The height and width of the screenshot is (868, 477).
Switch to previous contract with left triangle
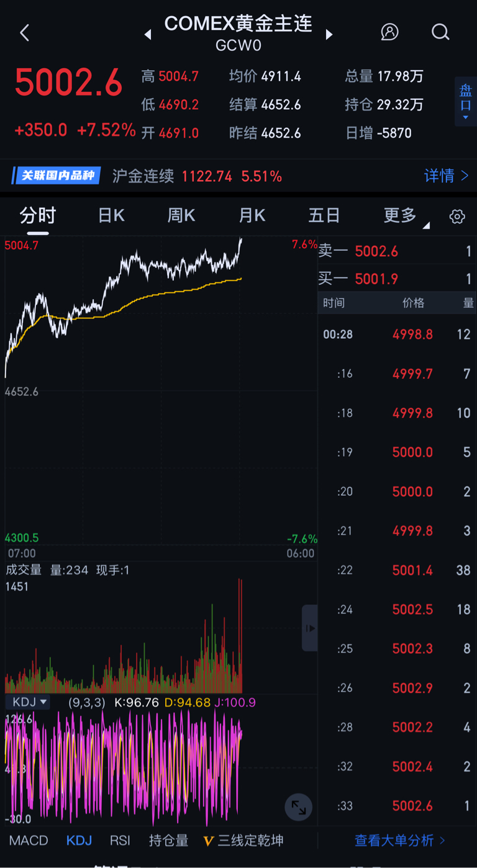tap(148, 35)
